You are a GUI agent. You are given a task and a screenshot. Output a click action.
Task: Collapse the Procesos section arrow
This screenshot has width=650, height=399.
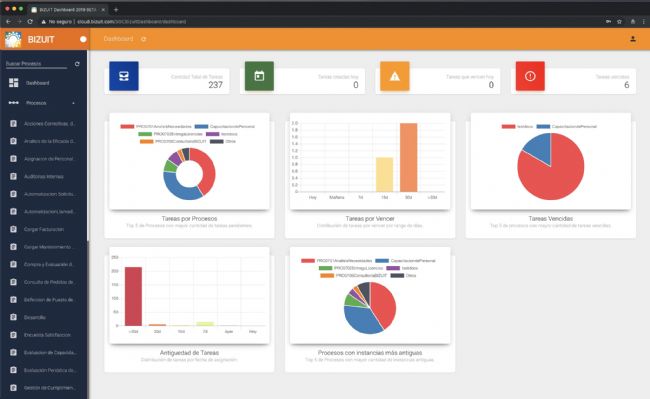pyautogui.click(x=73, y=103)
